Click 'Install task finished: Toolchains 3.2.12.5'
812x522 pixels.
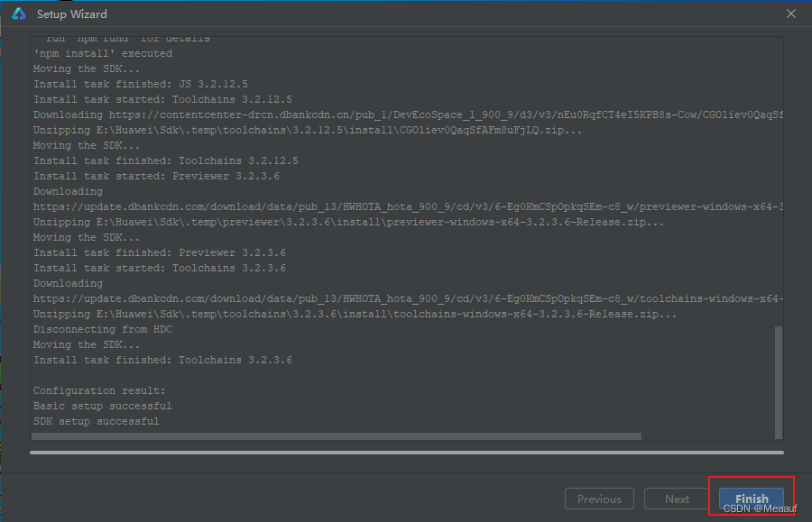166,160
